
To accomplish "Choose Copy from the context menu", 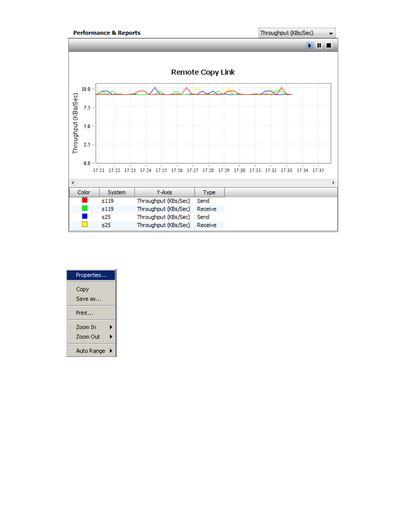I will point(91,289).
